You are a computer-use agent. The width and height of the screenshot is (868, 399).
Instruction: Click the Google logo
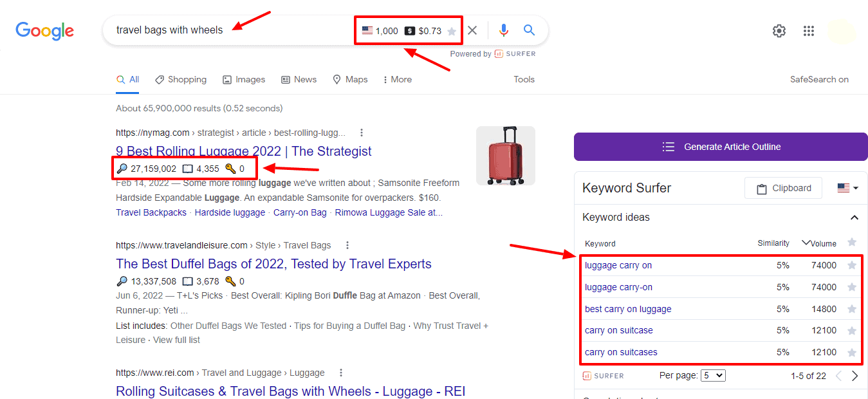pyautogui.click(x=44, y=30)
